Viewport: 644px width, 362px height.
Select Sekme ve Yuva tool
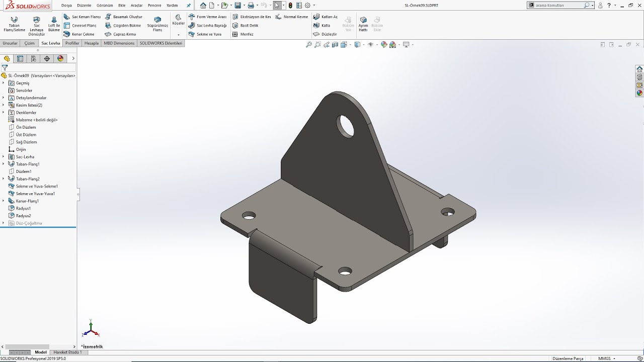click(x=205, y=34)
